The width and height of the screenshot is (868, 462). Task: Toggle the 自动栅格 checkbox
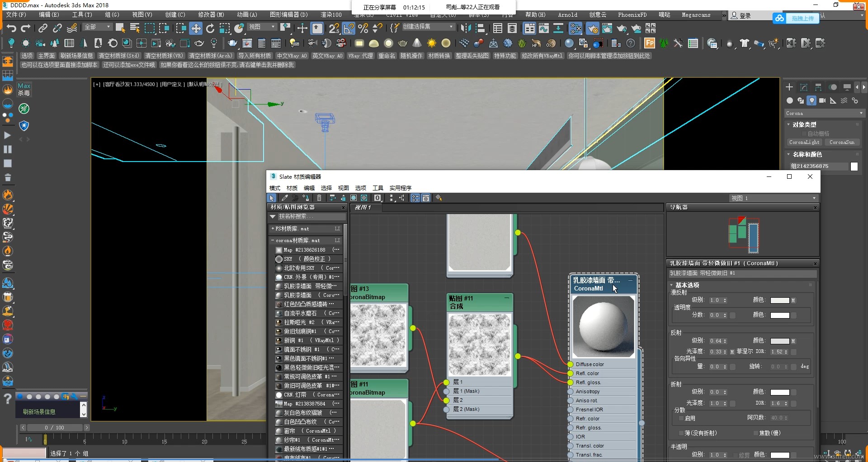(x=805, y=133)
